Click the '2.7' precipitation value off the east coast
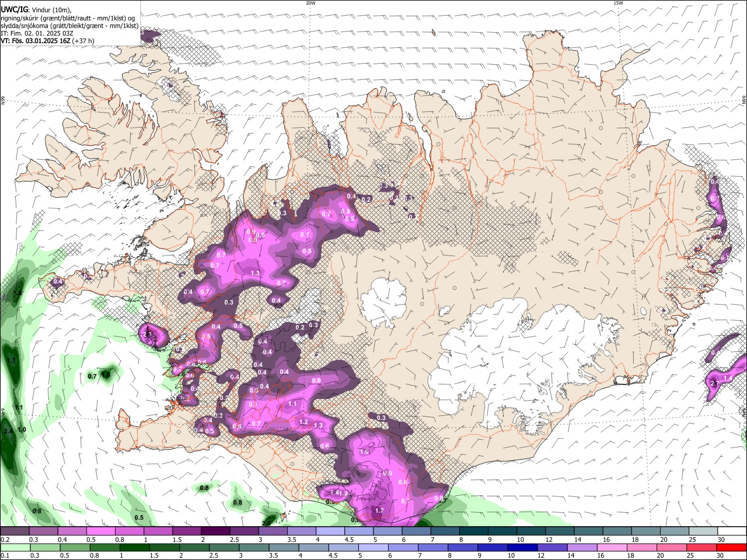 [x=714, y=383]
